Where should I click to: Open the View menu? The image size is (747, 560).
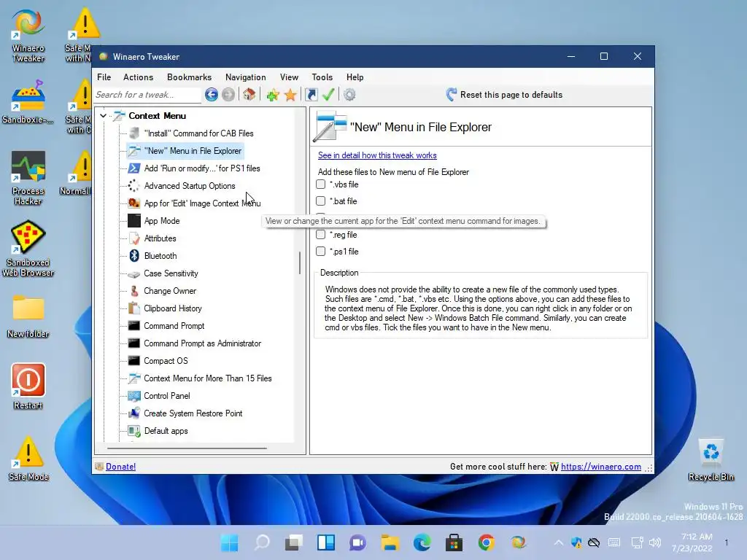point(289,77)
